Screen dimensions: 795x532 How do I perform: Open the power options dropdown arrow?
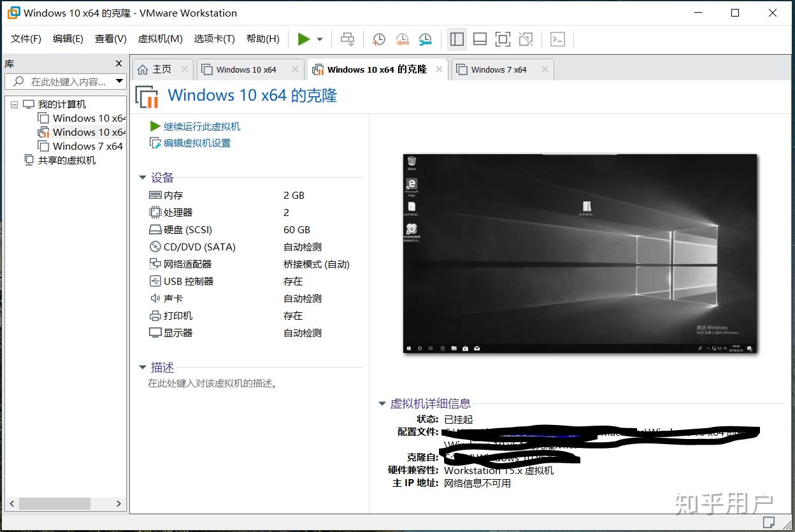(320, 40)
